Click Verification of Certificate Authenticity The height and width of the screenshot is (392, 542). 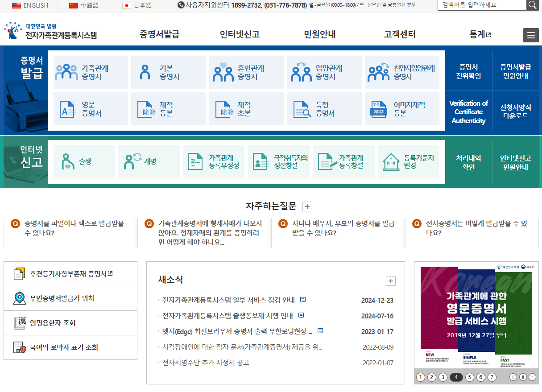[x=468, y=112]
